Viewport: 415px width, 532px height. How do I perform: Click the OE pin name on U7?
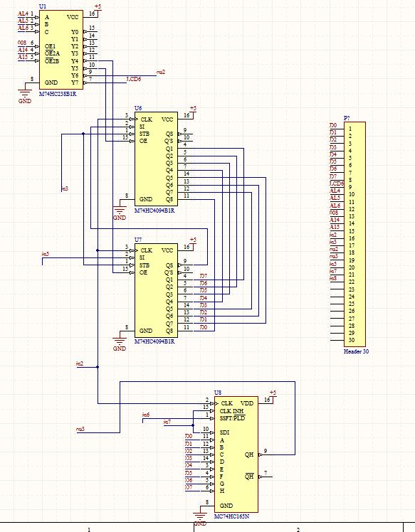[143, 272]
